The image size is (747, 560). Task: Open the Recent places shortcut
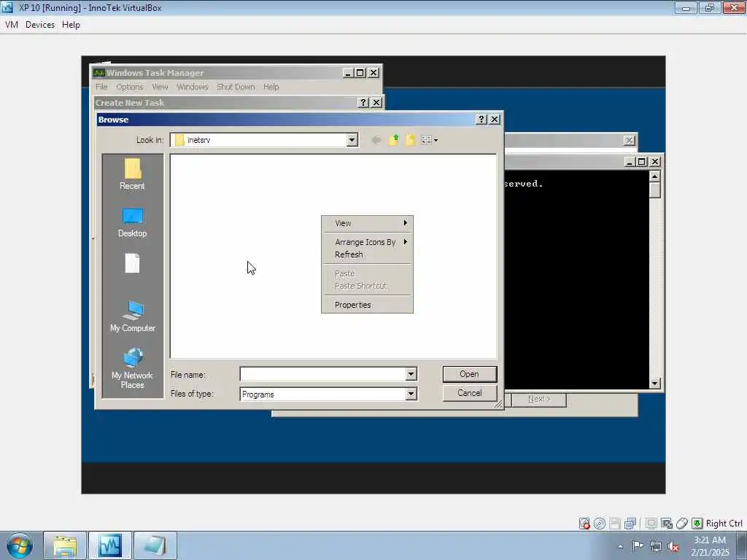tap(132, 174)
